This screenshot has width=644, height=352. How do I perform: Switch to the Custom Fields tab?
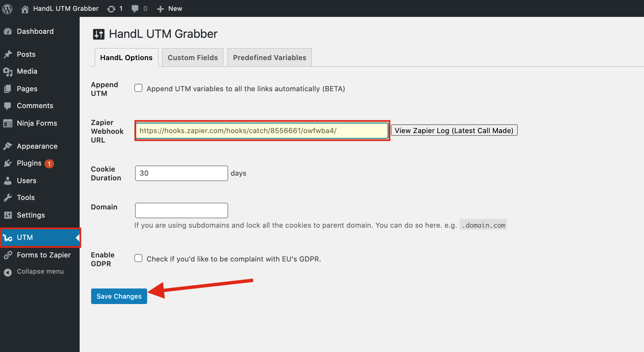point(192,58)
